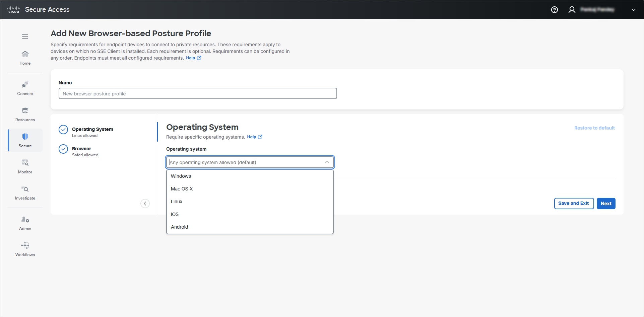
Task: Click the Operating system combo box field
Action: [x=250, y=162]
